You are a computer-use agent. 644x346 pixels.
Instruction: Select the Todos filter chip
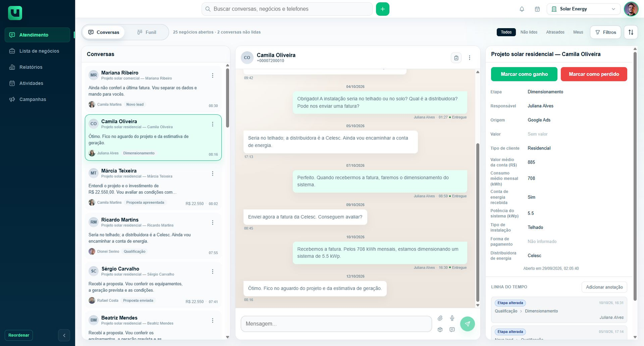coord(506,32)
